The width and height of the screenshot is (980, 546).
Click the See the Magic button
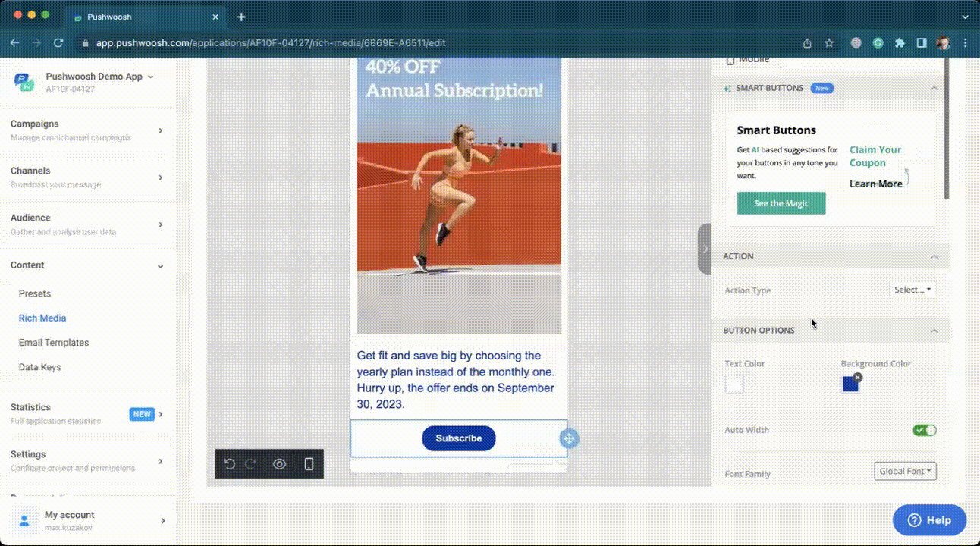(781, 203)
